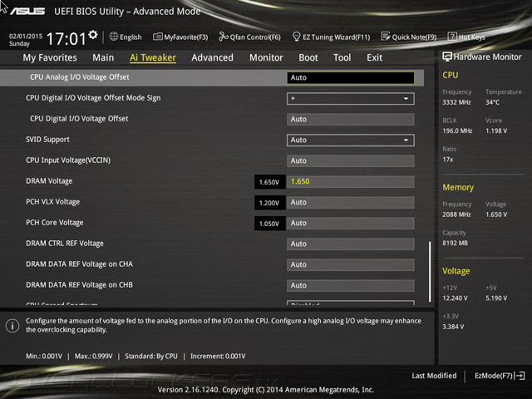Image resolution: width=532 pixels, height=399 pixels.
Task: Click the 196.0 MHz BCLK value
Action: (457, 131)
